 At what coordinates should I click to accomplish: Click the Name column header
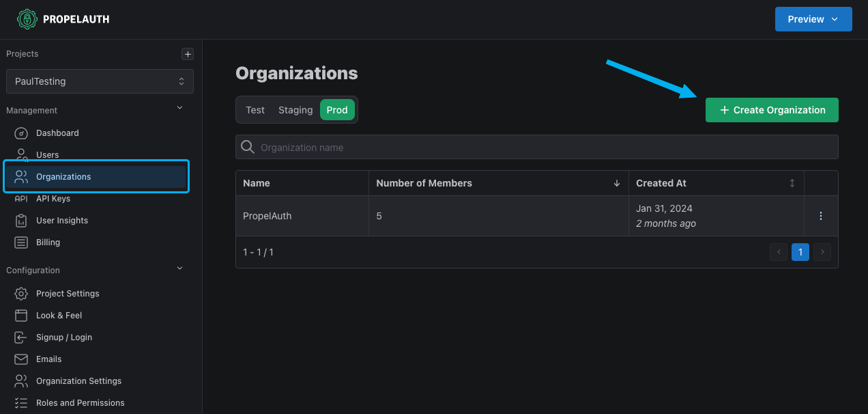coord(302,183)
